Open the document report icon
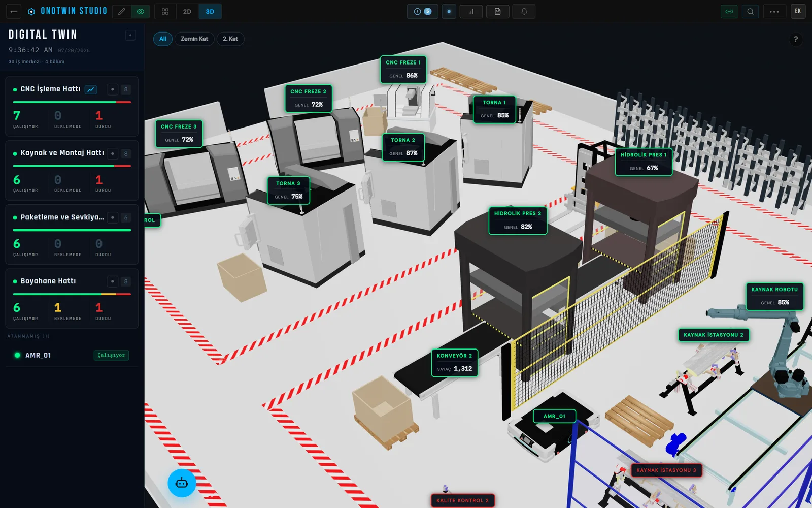 (x=497, y=11)
